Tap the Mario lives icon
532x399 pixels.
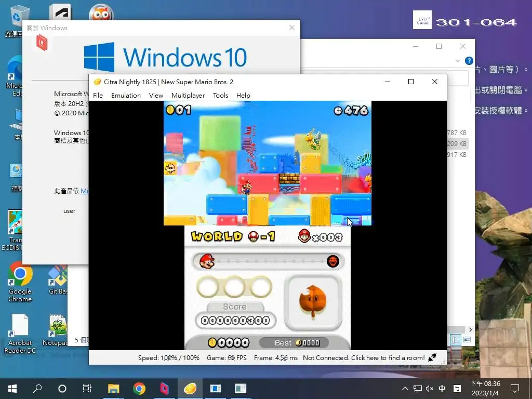click(304, 236)
